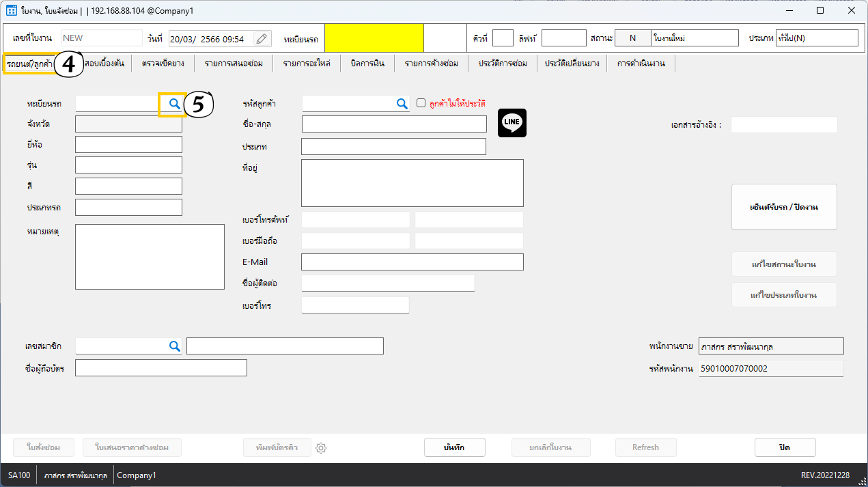Click the 'หมายเหตุ' remarks text area
This screenshot has height=487, width=868.
tap(150, 257)
